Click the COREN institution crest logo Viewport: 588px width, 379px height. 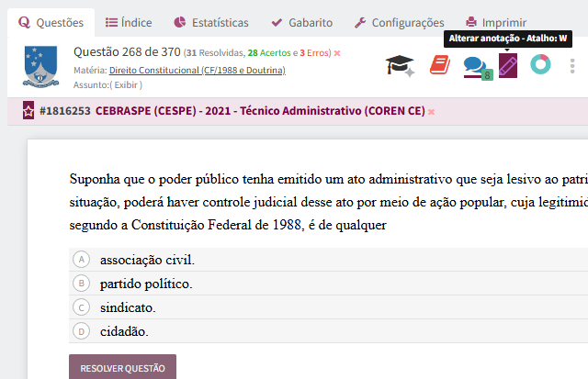point(40,67)
